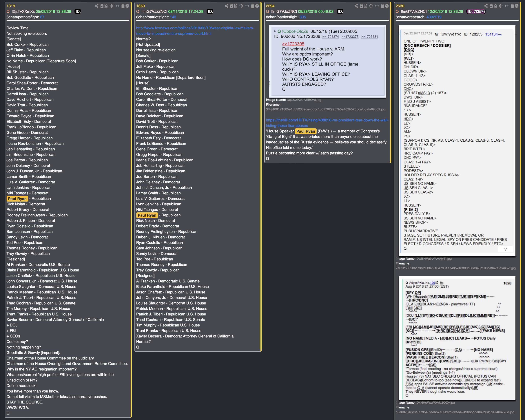Viewport: 525px width, 420px height.
Task: Click the clipboard-check icon on post 2630
Action: [491, 6]
